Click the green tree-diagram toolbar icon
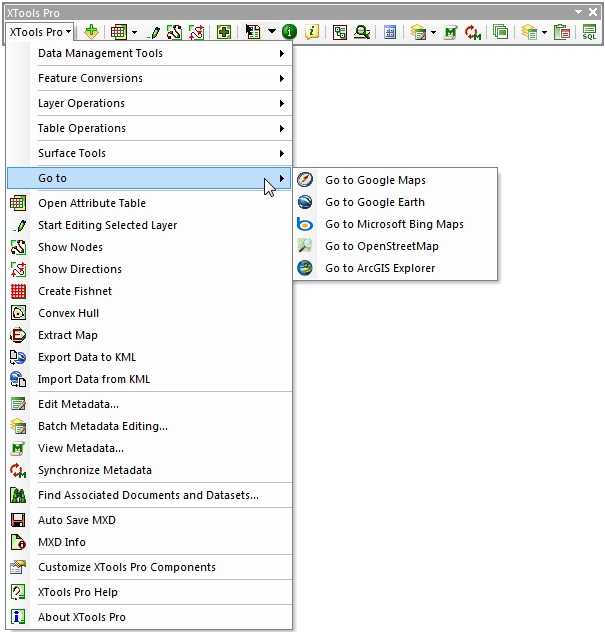Screen dimensions: 605x632 pyautogui.click(x=340, y=32)
